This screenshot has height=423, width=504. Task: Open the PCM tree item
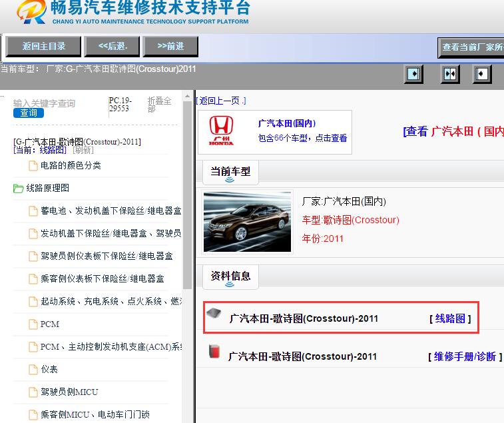click(x=50, y=324)
